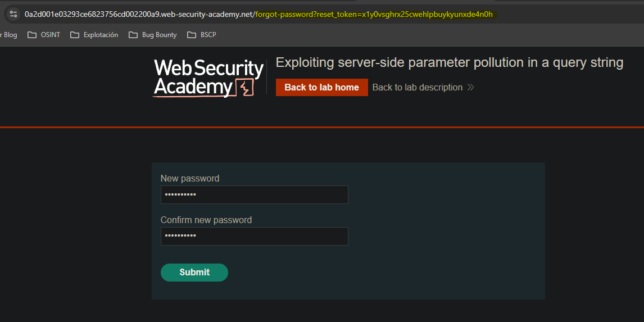Click the domain part of the URL
The image size is (644, 322).
[138, 14]
